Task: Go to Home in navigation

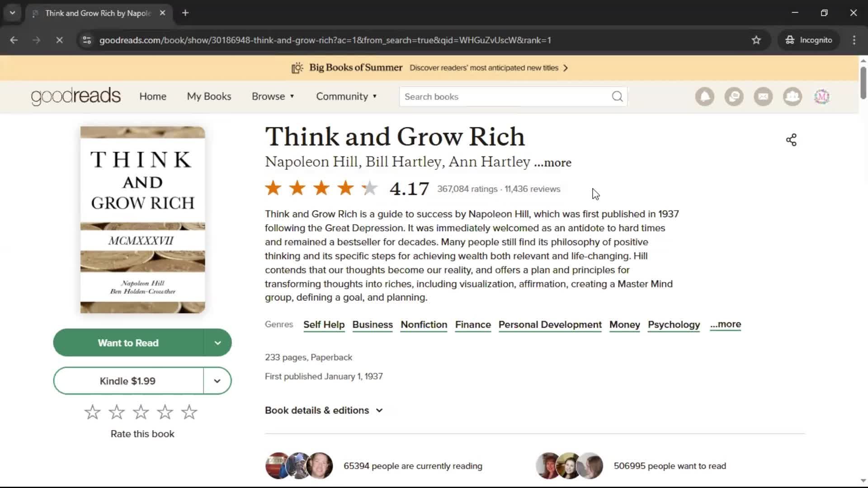Action: [x=153, y=96]
